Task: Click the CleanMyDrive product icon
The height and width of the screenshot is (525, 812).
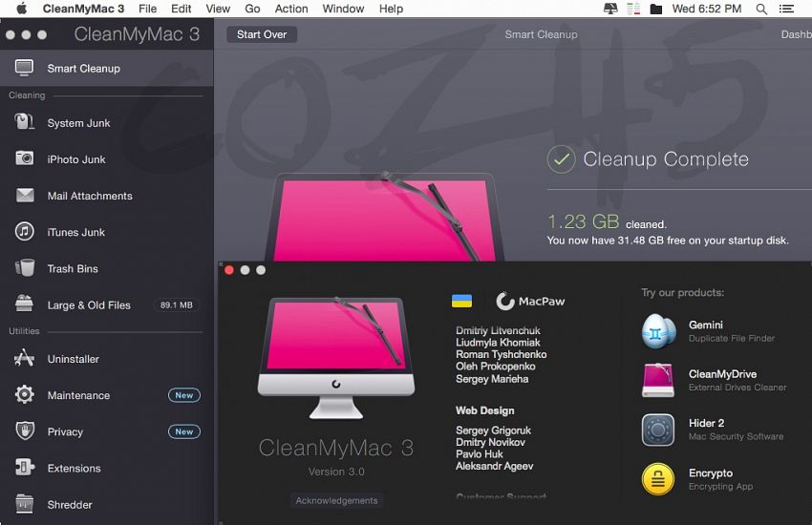Action: tap(658, 380)
